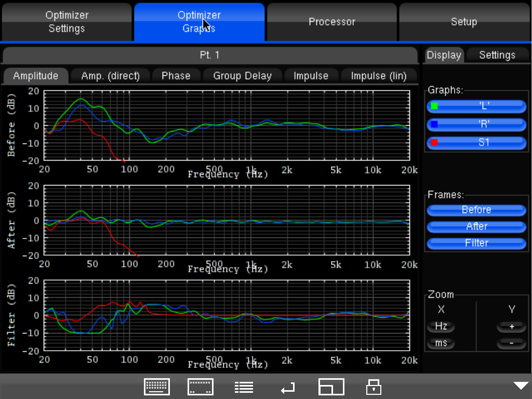532x399 pixels.
Task: Increase Y zoom with plus button
Action: point(511,327)
